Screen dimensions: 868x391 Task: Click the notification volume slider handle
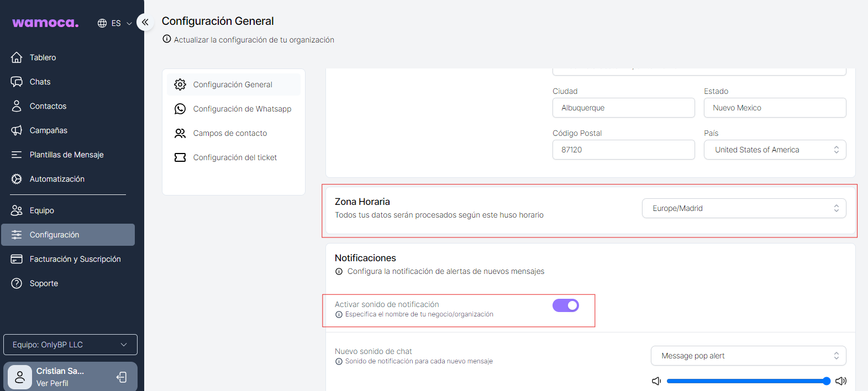point(827,381)
